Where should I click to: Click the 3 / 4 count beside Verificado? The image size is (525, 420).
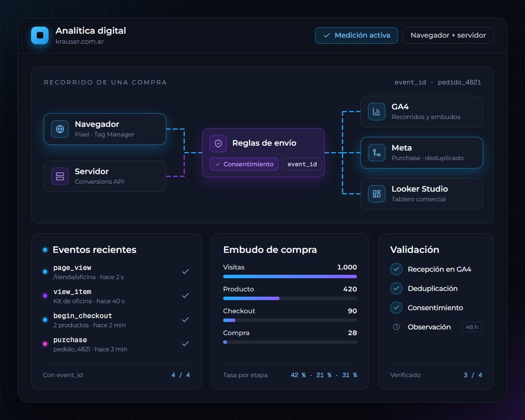(x=473, y=375)
